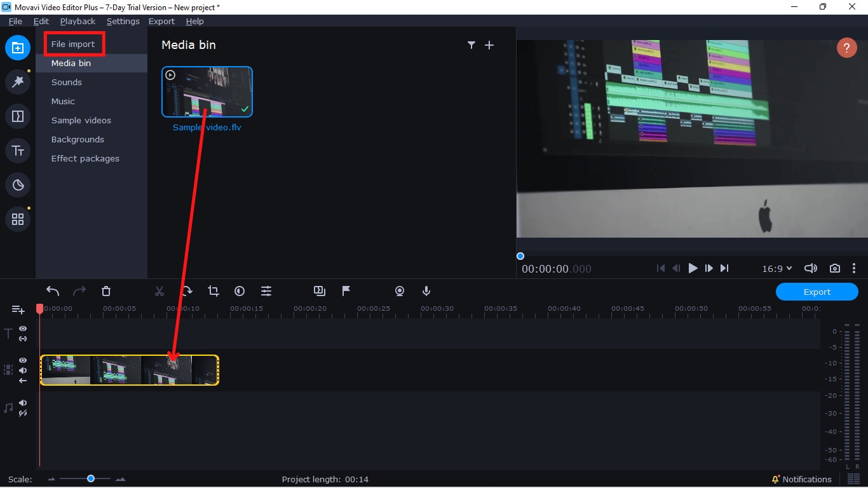Open Clip properties sliders icon

click(x=266, y=291)
